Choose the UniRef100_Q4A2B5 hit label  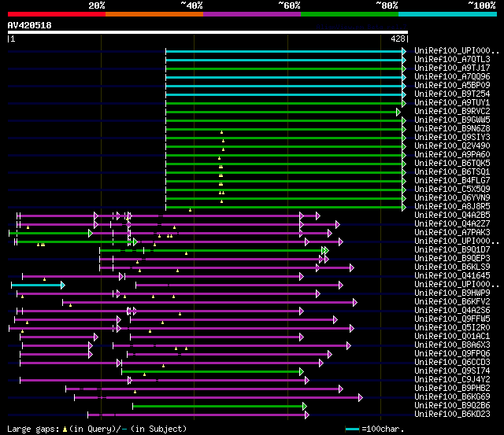[x=452, y=216]
